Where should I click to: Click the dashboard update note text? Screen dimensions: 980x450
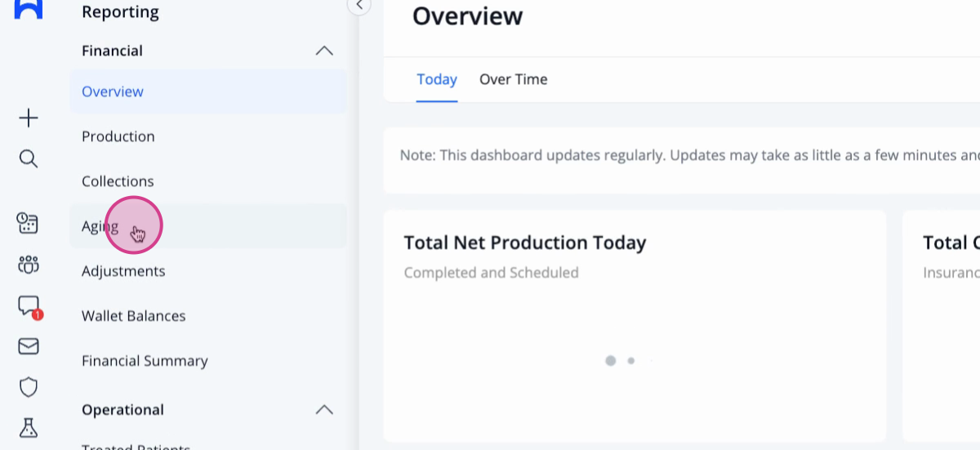click(690, 155)
